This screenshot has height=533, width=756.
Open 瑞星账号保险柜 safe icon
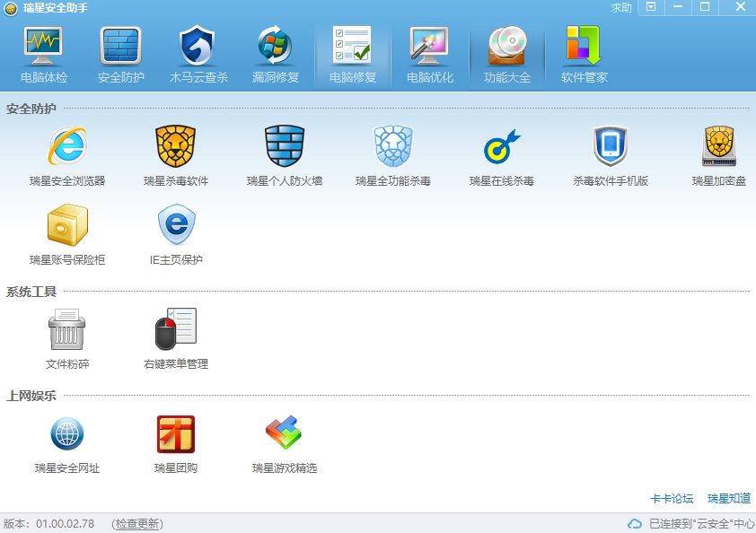67,225
